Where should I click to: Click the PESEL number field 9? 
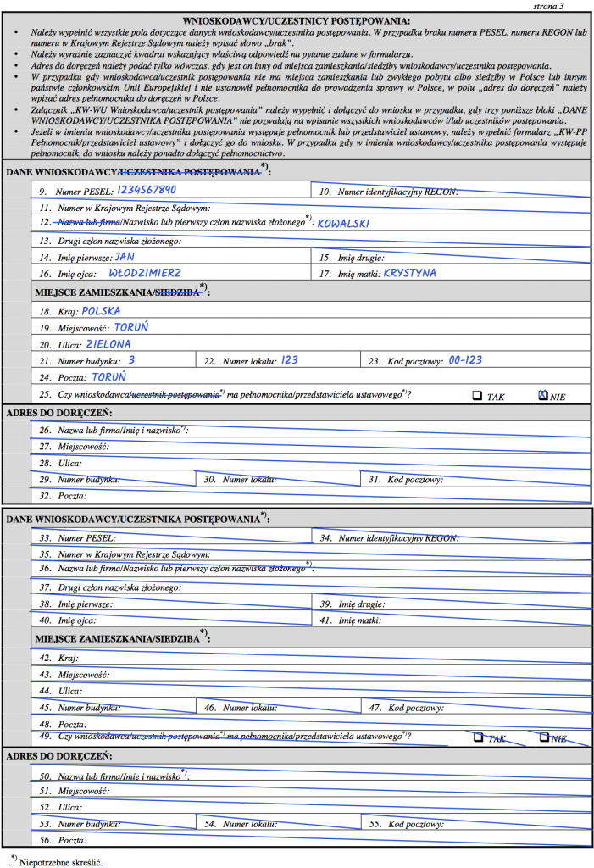click(x=171, y=190)
